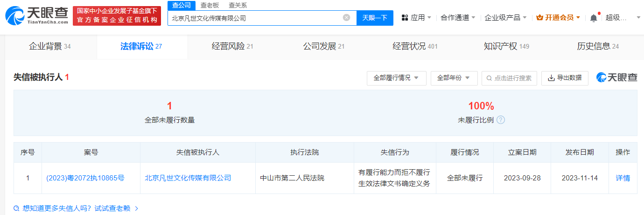Open the 企业级产品 dropdown menu
Image resolution: width=644 pixels, height=215 pixels.
click(505, 18)
